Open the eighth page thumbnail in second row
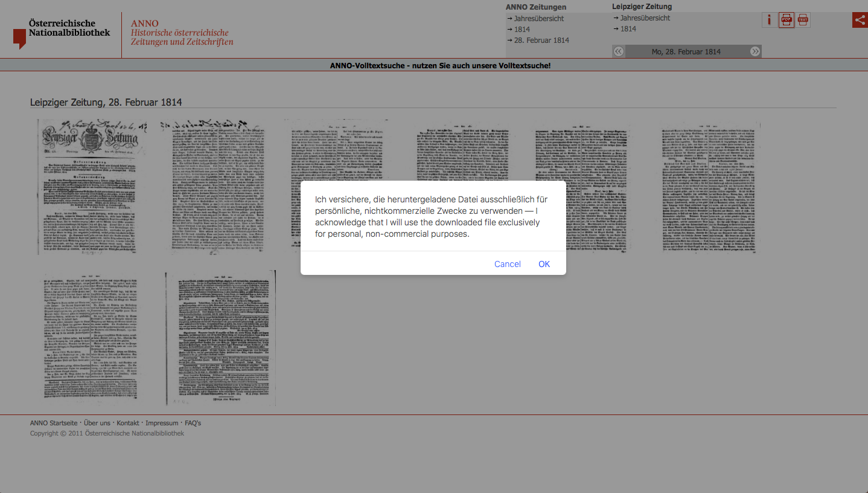Viewport: 868px width, 493px height. tap(221, 338)
